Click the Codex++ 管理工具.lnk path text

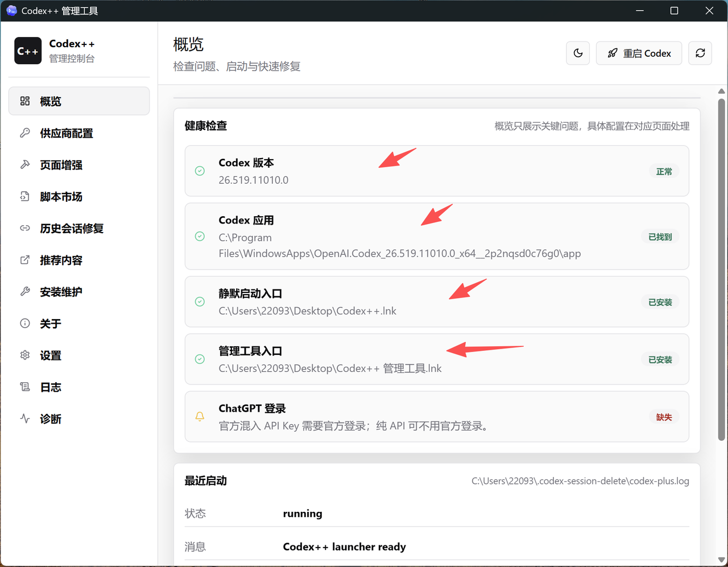(x=330, y=369)
